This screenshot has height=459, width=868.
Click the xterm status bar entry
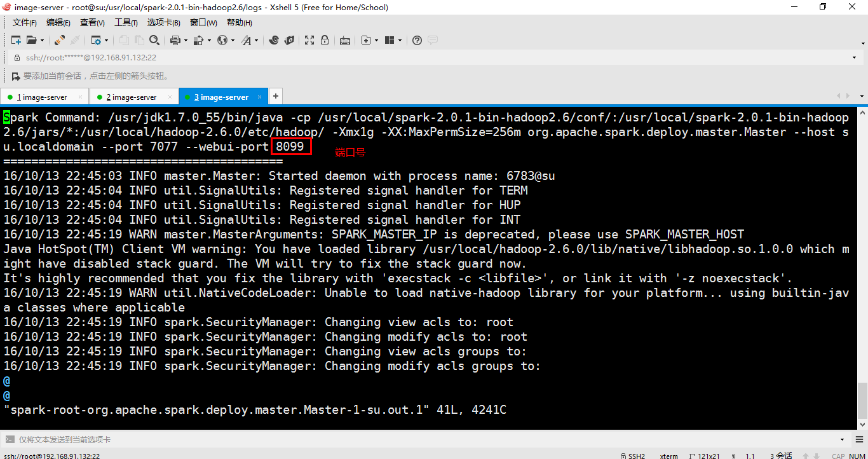[669, 456]
